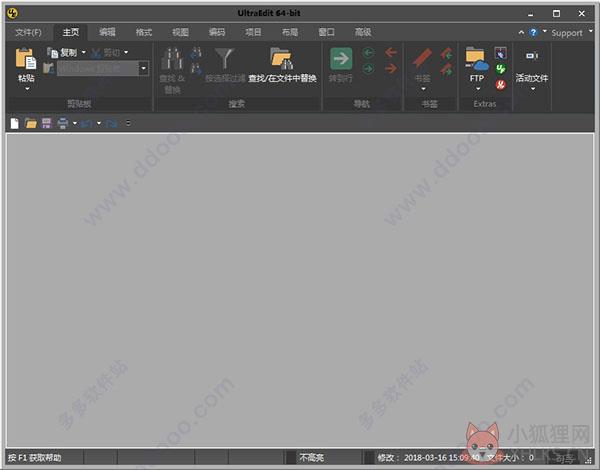Click the next bookmark icon

pyautogui.click(x=446, y=69)
